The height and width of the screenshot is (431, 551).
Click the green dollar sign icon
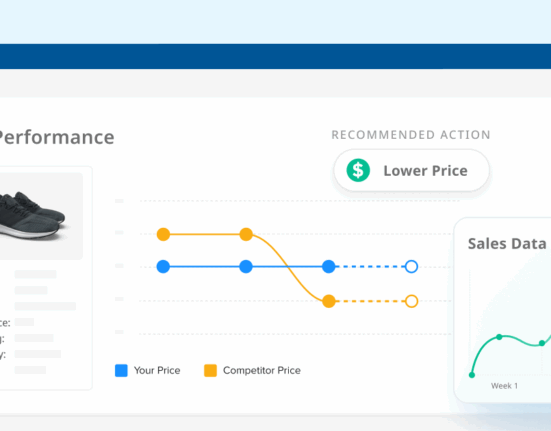point(358,170)
